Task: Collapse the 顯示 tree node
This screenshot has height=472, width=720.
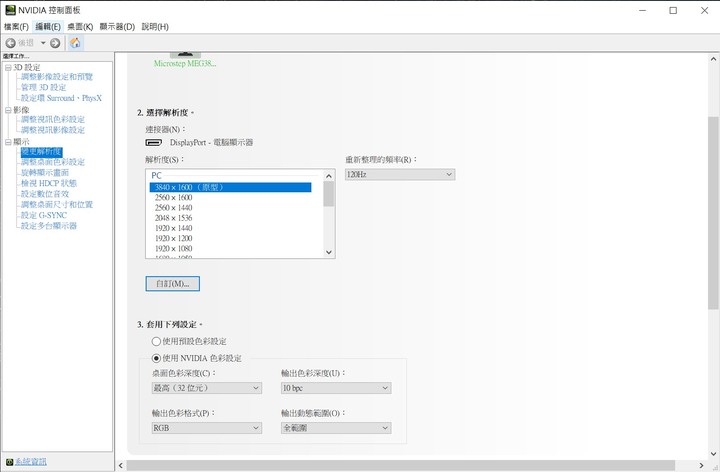Action: click(x=8, y=142)
